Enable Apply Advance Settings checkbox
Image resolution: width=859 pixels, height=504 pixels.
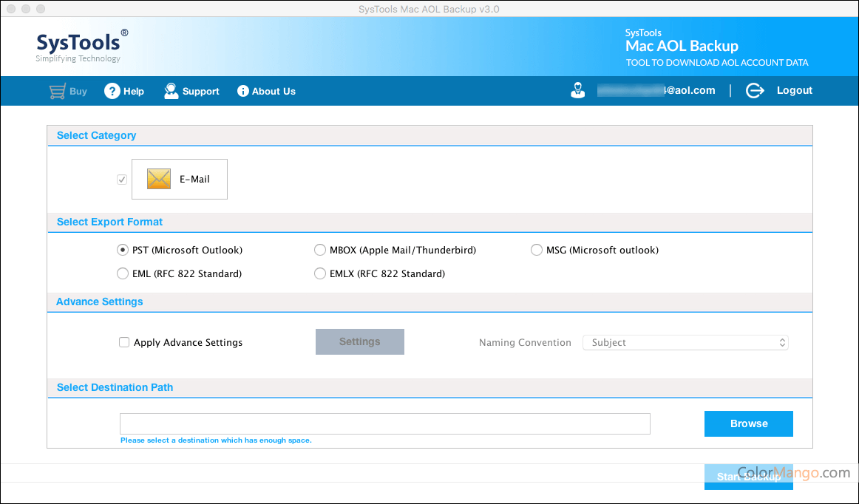click(124, 343)
